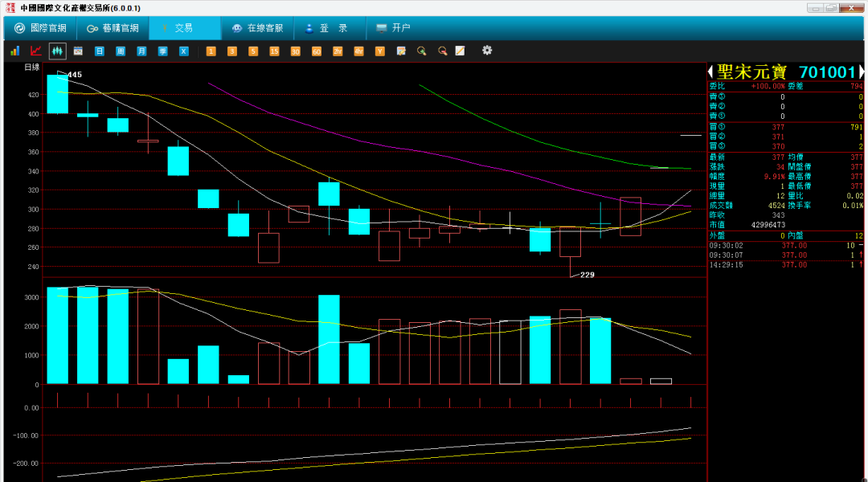Select the 1-minute chart button
Viewport: 868px width, 482px height.
click(x=211, y=51)
